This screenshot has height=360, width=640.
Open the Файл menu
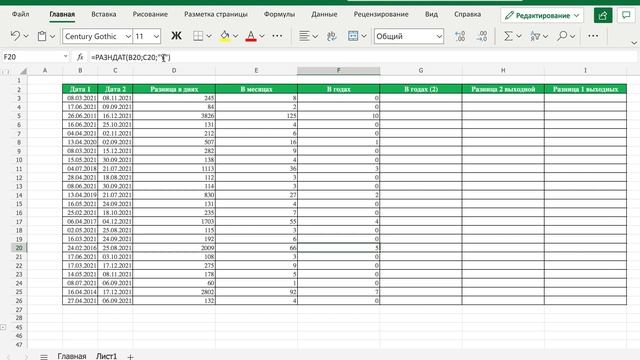click(x=20, y=14)
